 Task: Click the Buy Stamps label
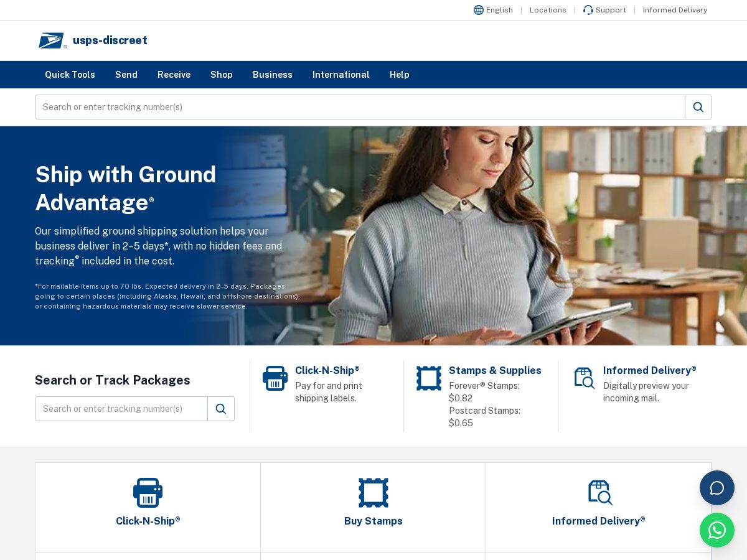(374, 521)
